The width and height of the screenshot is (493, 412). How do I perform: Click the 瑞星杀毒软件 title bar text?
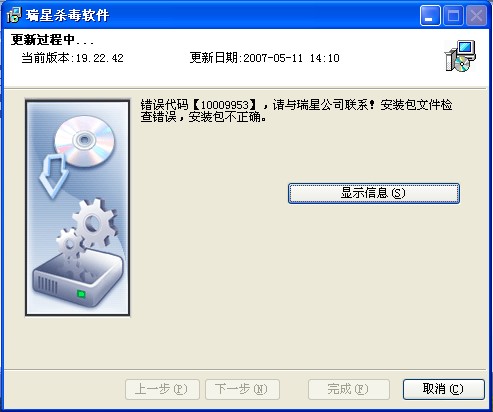(x=68, y=15)
